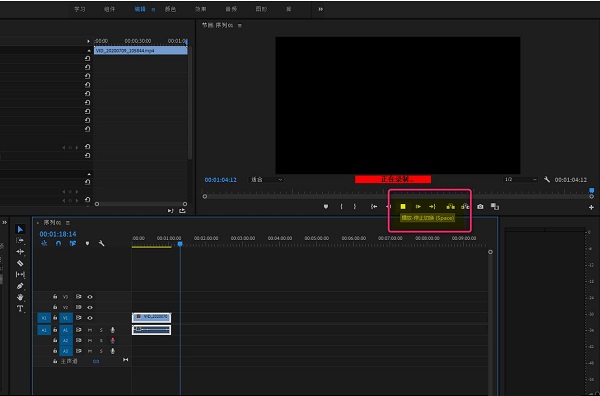Toggle snap magnet in timeline
Viewport: 600px width, 396px height.
(58, 243)
